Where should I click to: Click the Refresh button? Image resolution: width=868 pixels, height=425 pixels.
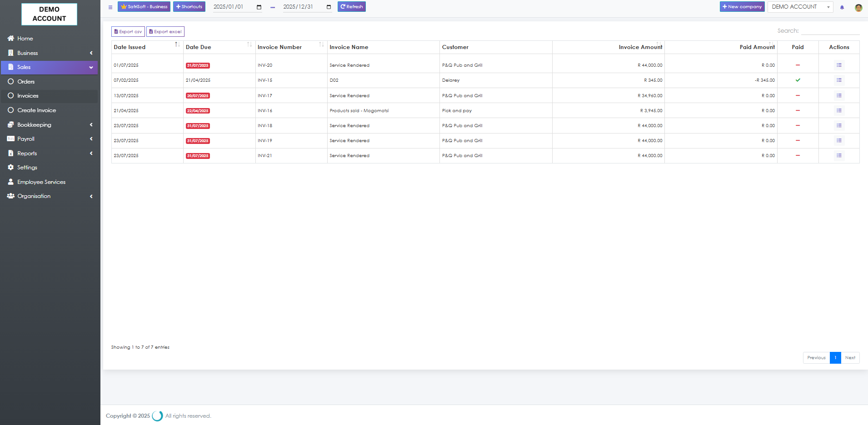coord(351,7)
